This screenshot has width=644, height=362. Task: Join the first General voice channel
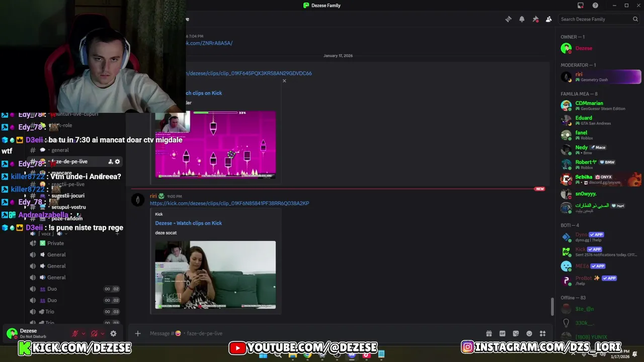pyautogui.click(x=75, y=254)
